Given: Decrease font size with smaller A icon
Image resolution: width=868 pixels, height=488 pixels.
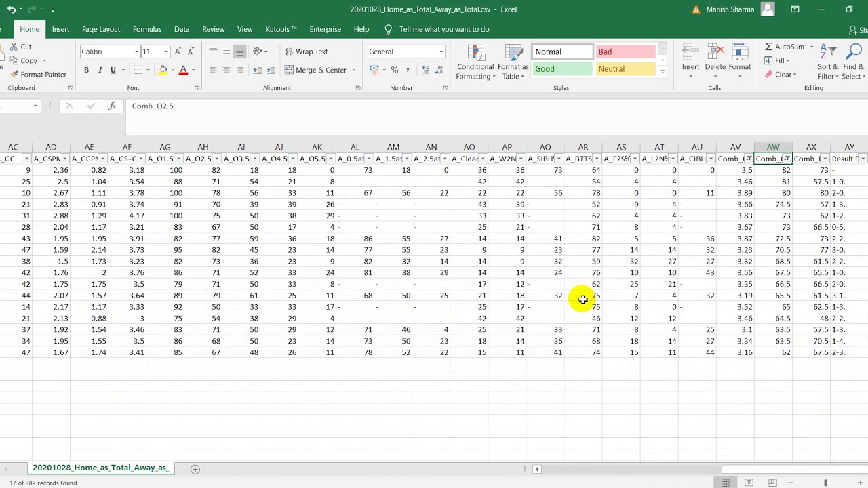Looking at the screenshot, I should tap(190, 52).
